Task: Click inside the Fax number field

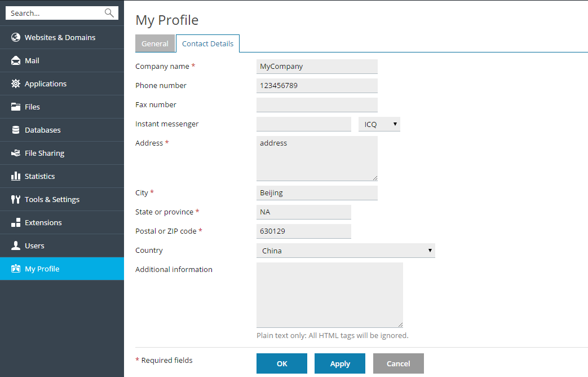Action: coord(316,104)
